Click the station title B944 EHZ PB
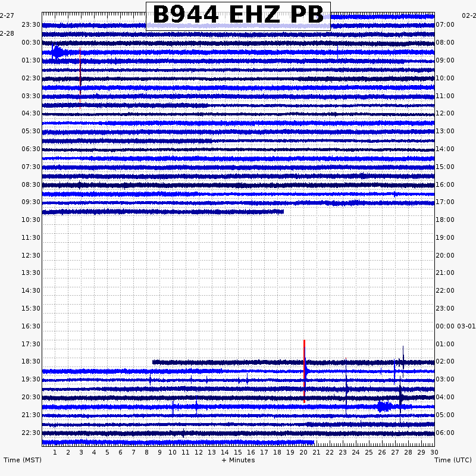Screen dimensions: 476x476 [x=238, y=14]
